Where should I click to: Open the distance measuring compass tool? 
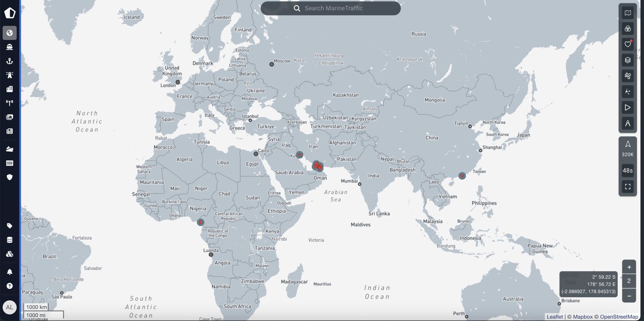627,123
